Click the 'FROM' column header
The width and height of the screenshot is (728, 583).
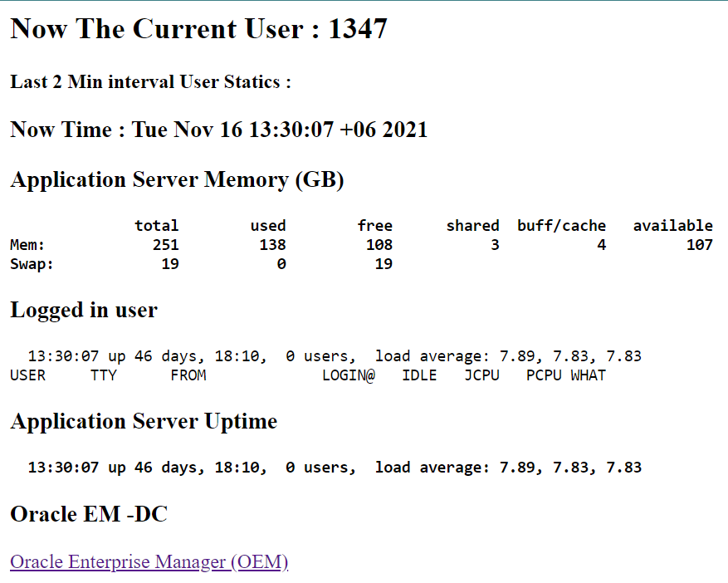pos(188,375)
